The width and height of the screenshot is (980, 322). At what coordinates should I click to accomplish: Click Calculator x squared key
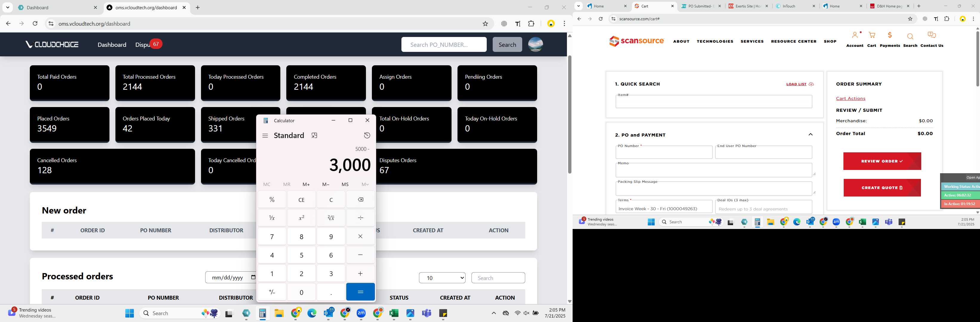(301, 218)
